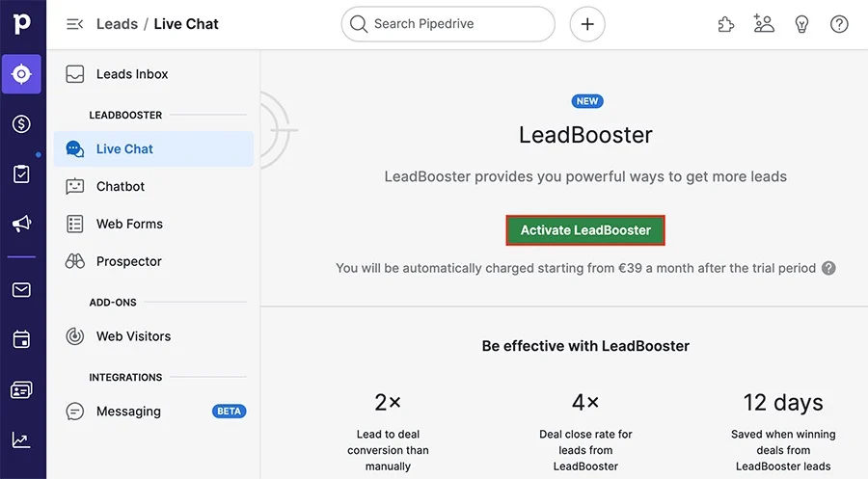
Task: Collapse the side menu with hamburger toggle
Action: tap(74, 24)
